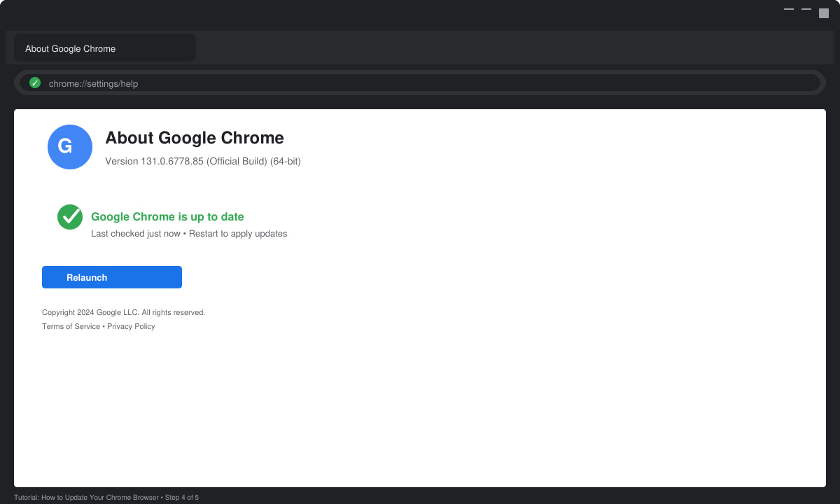840x504 pixels.
Task: Click 'Google Chrome is up to date' text
Action: pyautogui.click(x=167, y=217)
